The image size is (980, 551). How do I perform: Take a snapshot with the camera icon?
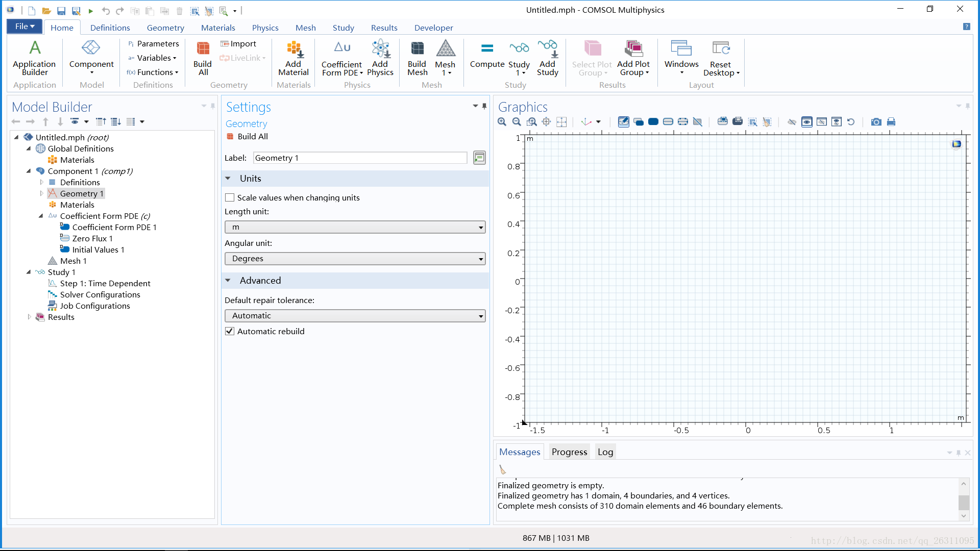click(x=876, y=122)
